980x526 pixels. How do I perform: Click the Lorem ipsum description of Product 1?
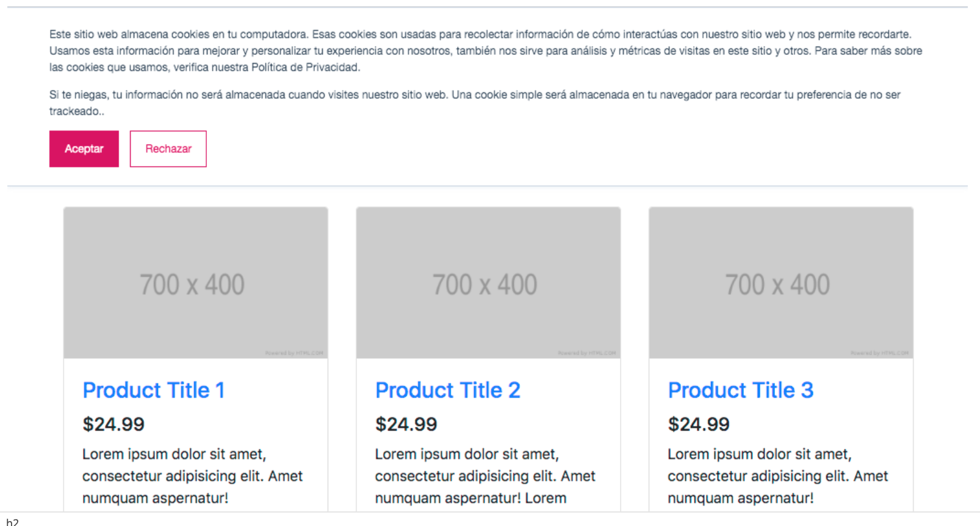click(192, 476)
